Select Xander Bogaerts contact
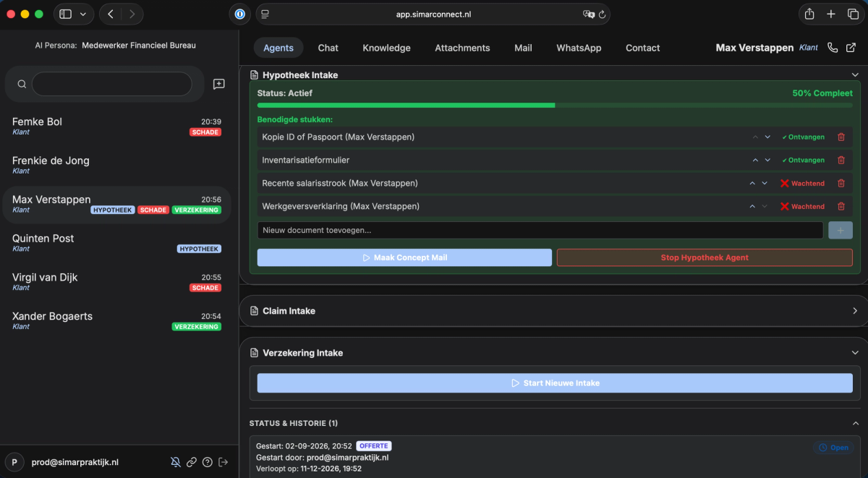 coord(116,320)
